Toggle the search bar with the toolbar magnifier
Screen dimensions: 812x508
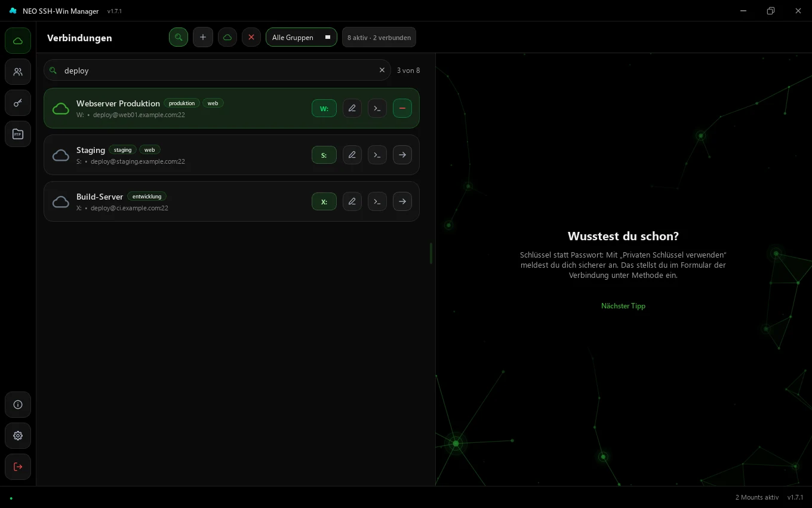(x=179, y=37)
